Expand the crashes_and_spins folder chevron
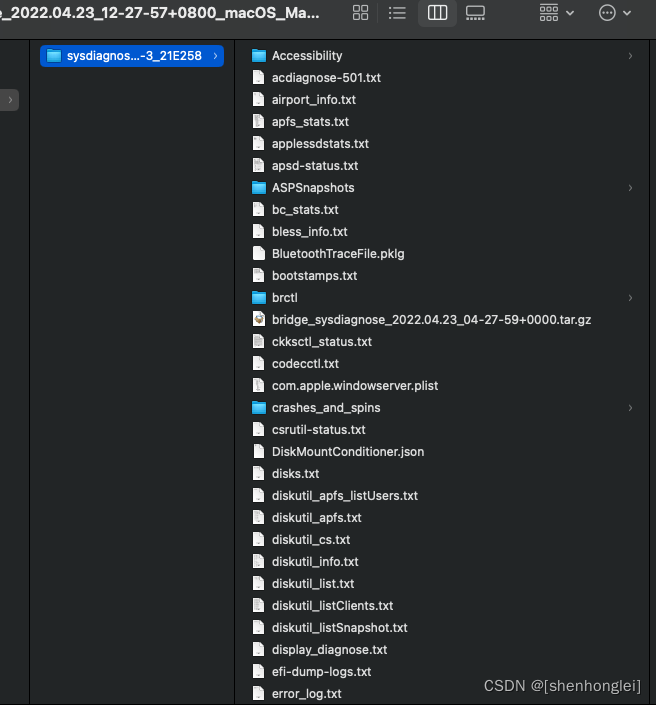 [630, 408]
